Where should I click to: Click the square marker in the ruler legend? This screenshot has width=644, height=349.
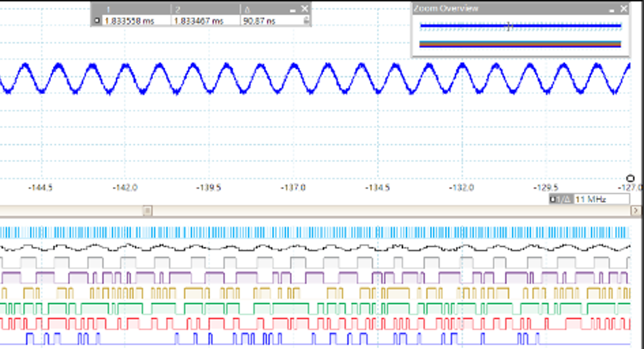point(97,21)
